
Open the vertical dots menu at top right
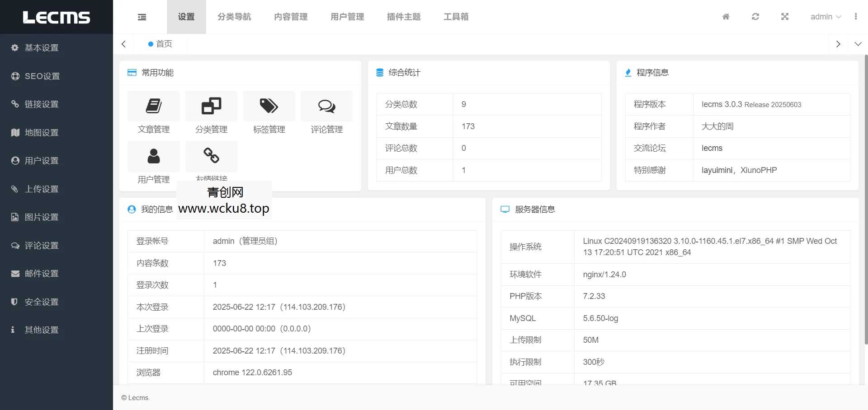(x=856, y=17)
